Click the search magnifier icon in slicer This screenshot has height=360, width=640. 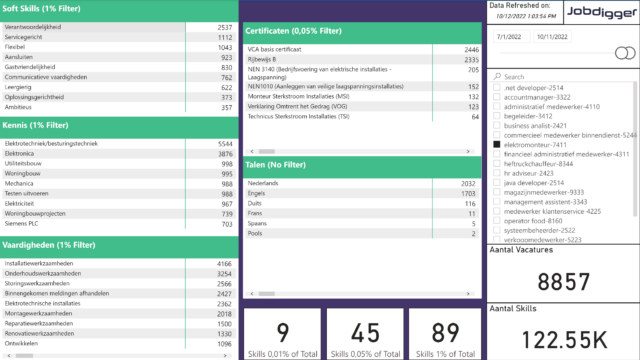[497, 76]
